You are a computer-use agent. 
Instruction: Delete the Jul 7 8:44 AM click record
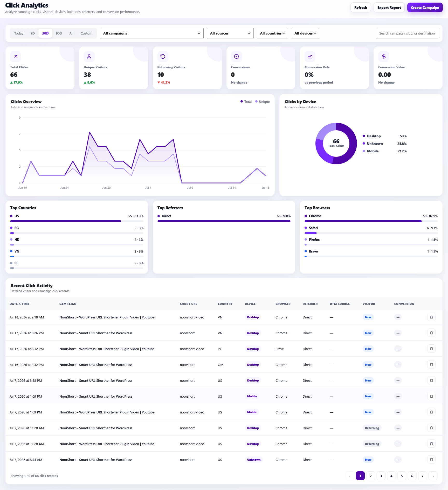[x=431, y=460]
